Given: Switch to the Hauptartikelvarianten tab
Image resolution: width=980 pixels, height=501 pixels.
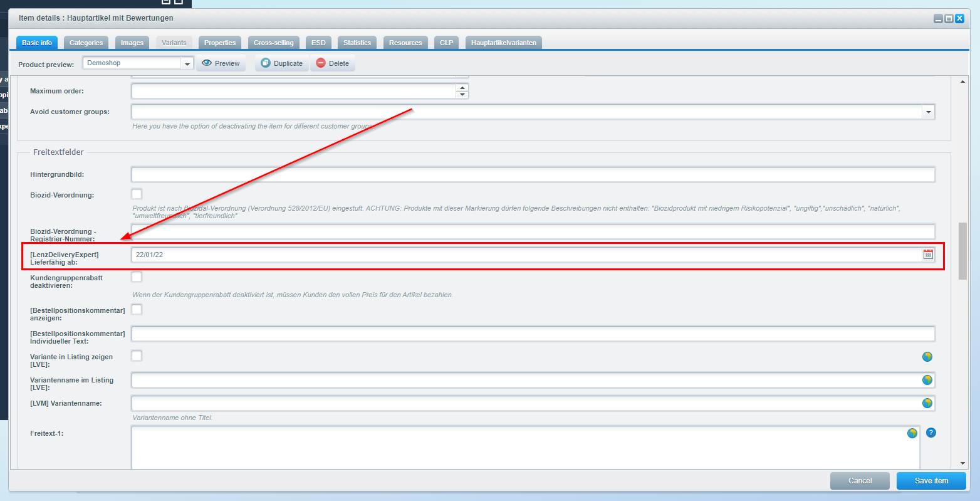Looking at the screenshot, I should (504, 43).
